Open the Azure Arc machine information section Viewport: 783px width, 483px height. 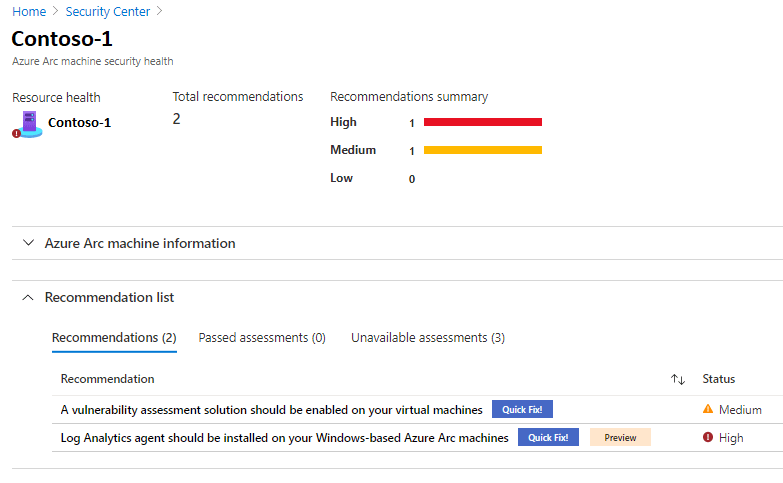point(140,243)
